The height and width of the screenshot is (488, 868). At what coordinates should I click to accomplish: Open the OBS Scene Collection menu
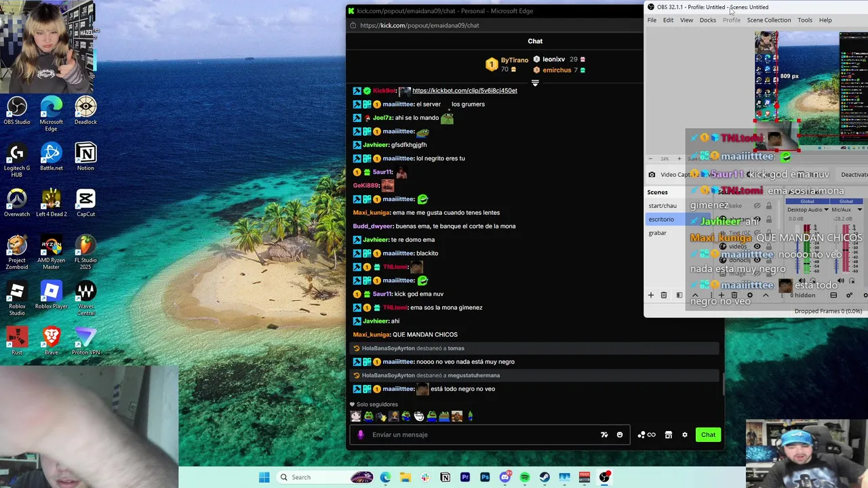tap(768, 20)
